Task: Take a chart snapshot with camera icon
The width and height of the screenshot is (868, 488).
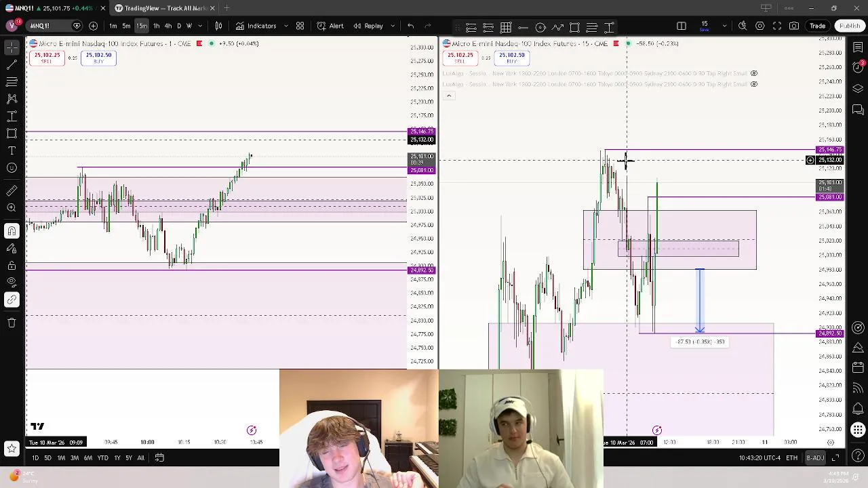Action: click(794, 26)
